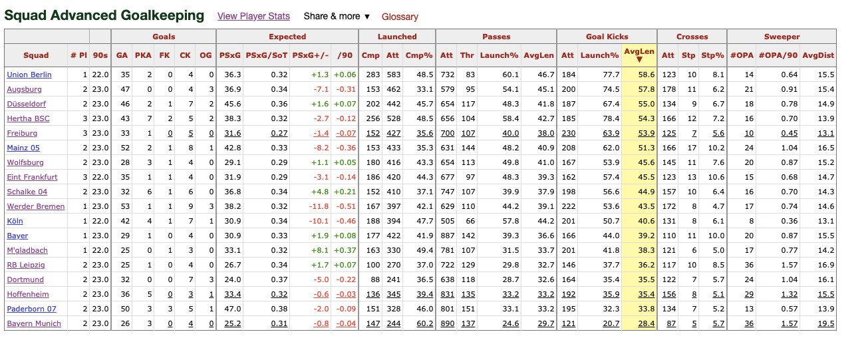Sort by Launched Cmp% column header
Image resolution: width=868 pixels, height=350 pixels.
pos(419,55)
